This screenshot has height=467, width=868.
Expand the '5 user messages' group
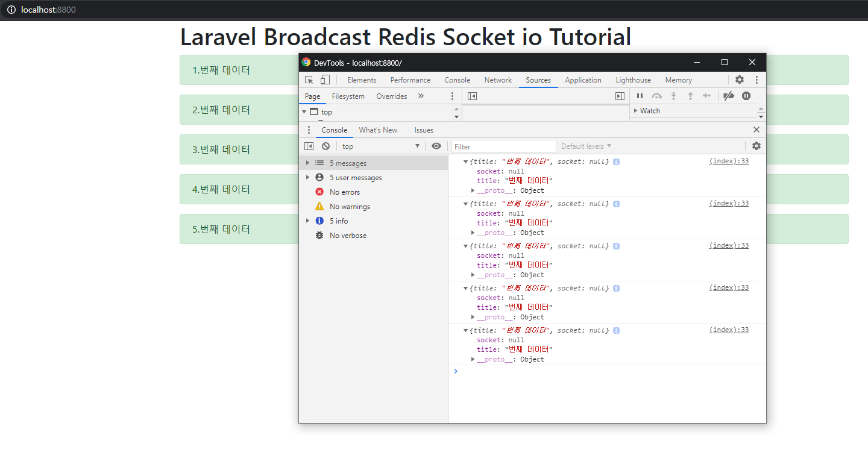(x=308, y=177)
